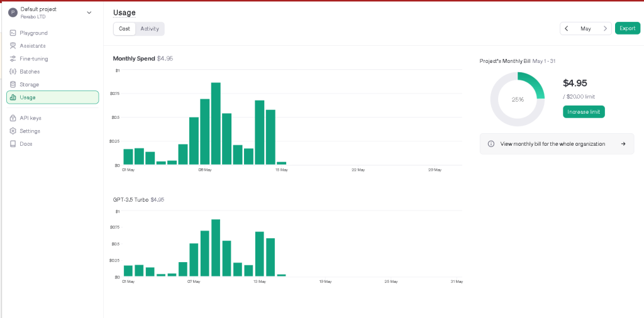Click the large $4.95 bill amount
Viewport: 644px width, 318px height.
point(575,84)
